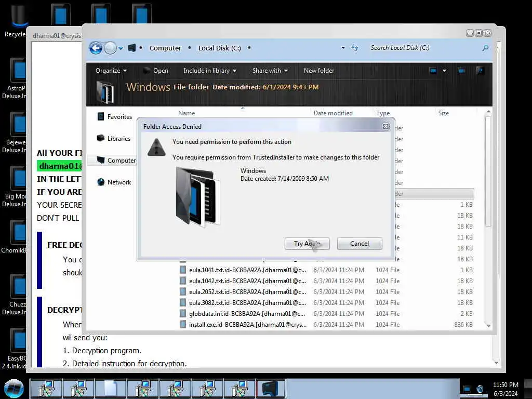Select file install.exe.id-BC8BA92A
Viewport: 532px width, 399px height.
tap(248, 325)
